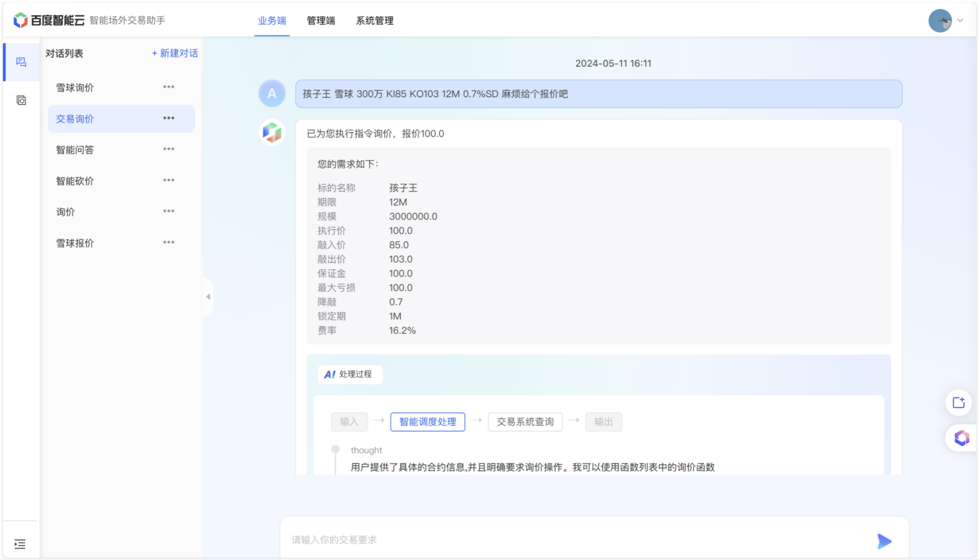The width and height of the screenshot is (980, 560).
Task: Click the thought timeline marker dot
Action: pos(335,449)
